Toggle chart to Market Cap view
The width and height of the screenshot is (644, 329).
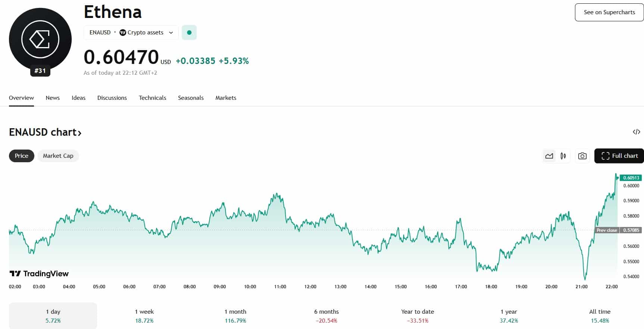click(58, 156)
